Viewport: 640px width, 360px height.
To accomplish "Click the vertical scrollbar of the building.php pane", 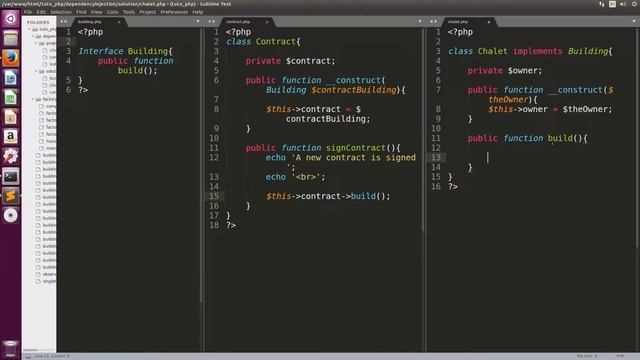I will coord(201,165).
